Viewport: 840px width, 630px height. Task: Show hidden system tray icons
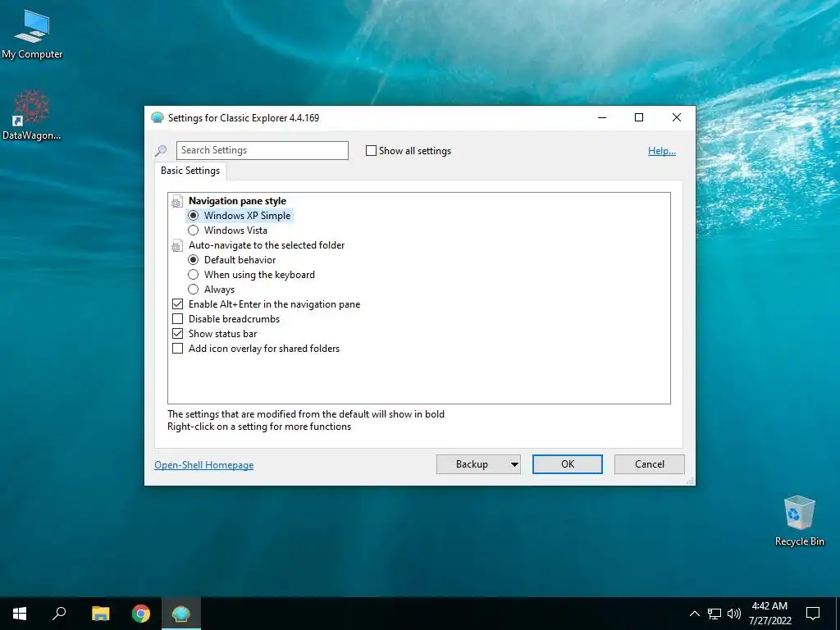(x=694, y=614)
